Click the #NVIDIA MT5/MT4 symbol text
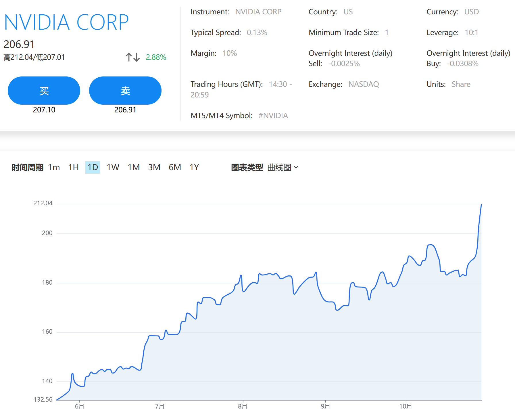The height and width of the screenshot is (420, 515). pyautogui.click(x=273, y=116)
